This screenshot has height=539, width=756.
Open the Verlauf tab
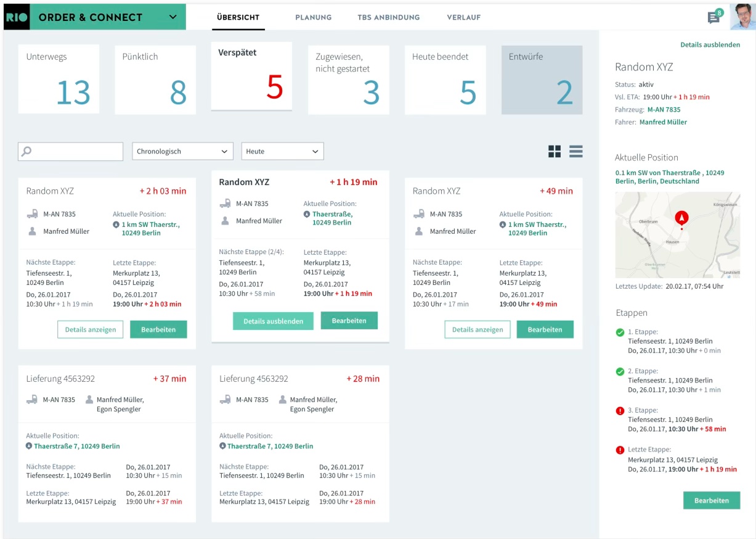(x=464, y=17)
